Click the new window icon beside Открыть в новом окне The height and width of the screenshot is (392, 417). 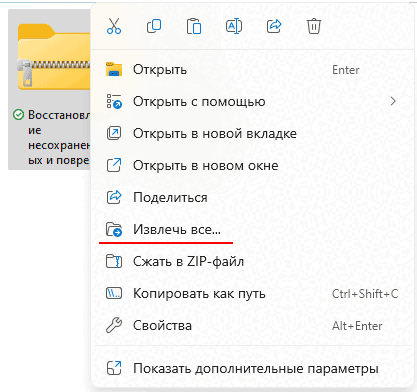click(114, 165)
